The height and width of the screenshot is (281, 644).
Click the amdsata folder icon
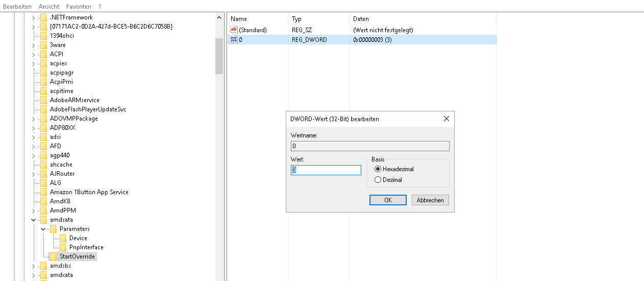tap(43, 220)
